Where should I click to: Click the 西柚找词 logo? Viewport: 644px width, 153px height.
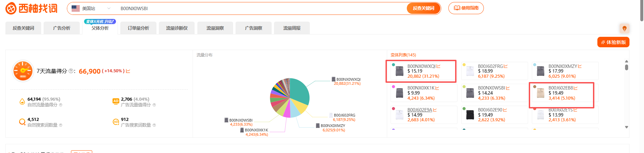click(x=31, y=8)
